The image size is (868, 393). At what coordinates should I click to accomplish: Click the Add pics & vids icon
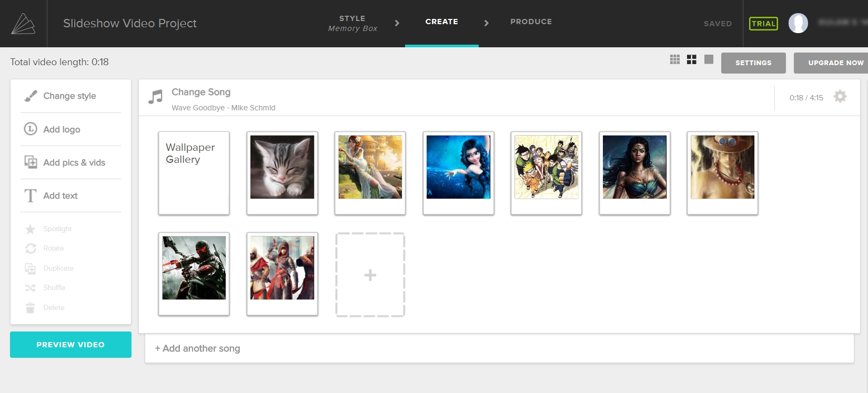(31, 162)
